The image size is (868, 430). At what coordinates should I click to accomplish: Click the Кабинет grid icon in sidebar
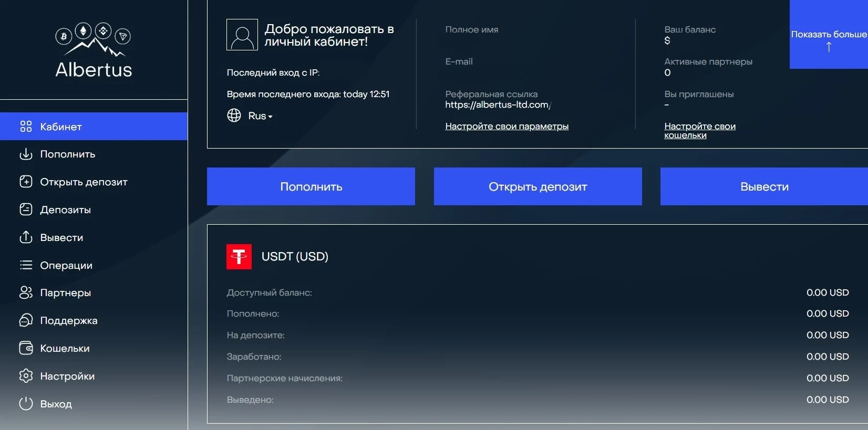[x=26, y=127]
